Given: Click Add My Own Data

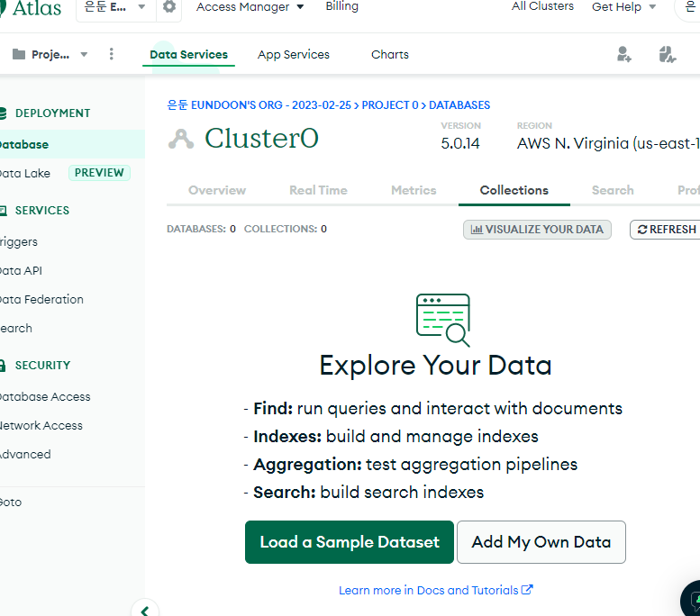Looking at the screenshot, I should [541, 542].
